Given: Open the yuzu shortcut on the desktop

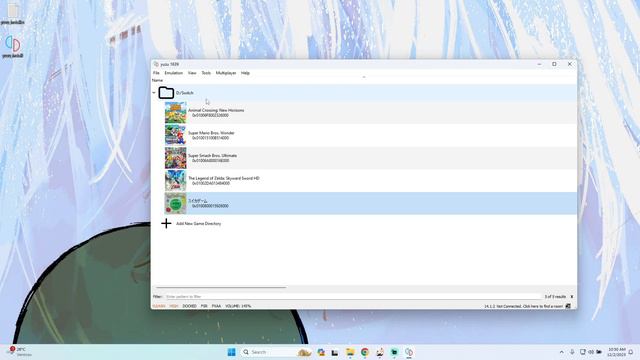Looking at the screenshot, I should tap(13, 46).
